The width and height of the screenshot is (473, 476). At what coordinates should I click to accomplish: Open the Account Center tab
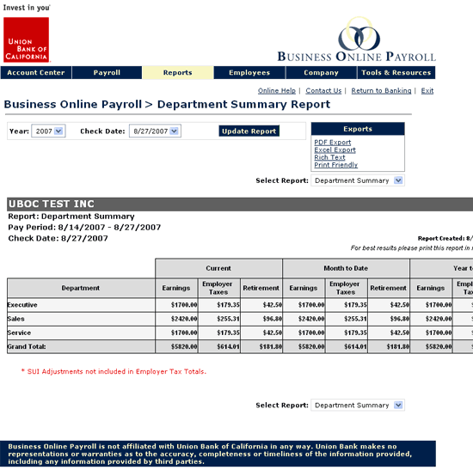coord(36,72)
